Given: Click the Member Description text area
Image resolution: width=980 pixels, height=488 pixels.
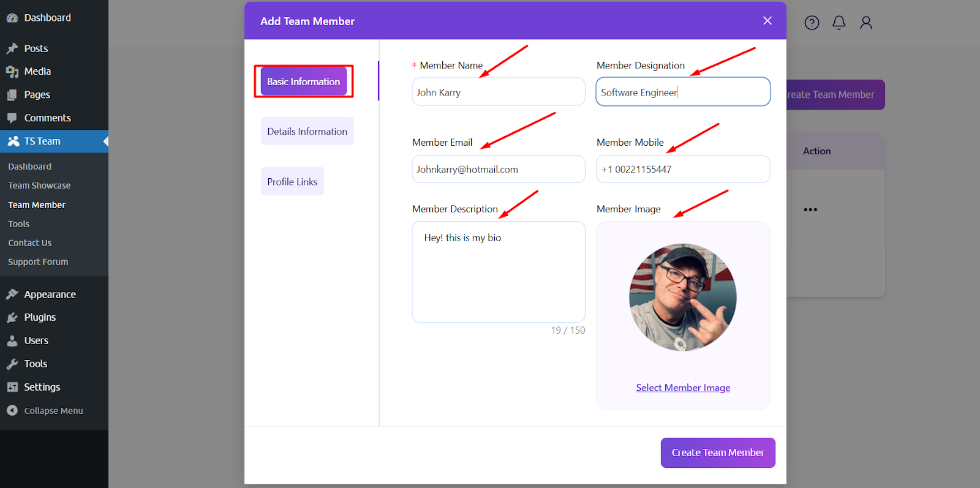Looking at the screenshot, I should coord(498,271).
